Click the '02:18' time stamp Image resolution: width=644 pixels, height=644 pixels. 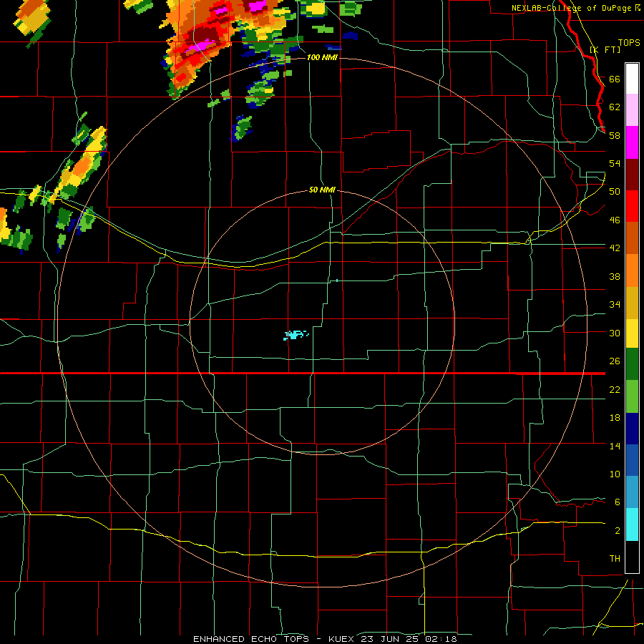tap(441, 639)
